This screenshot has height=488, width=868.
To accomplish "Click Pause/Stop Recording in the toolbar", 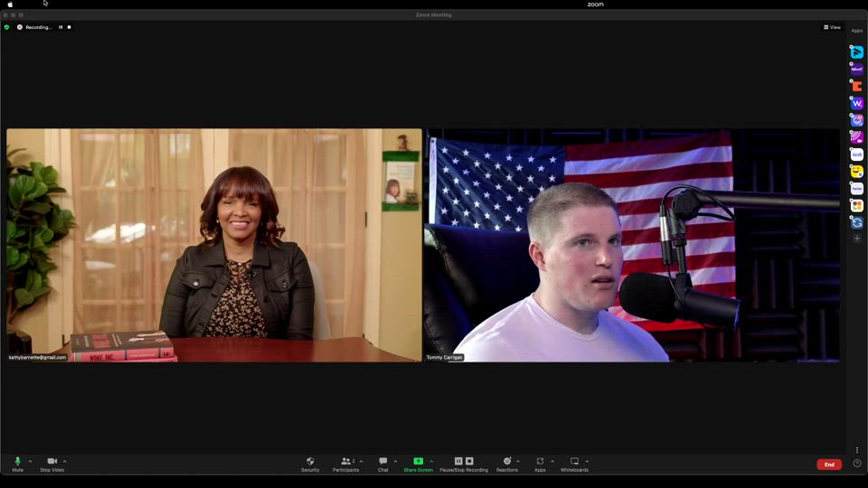I will (464, 464).
